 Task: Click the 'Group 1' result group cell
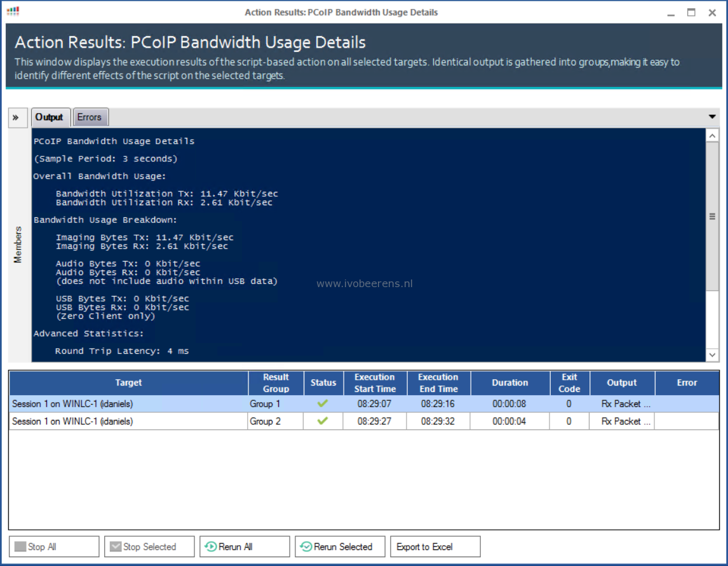point(275,404)
